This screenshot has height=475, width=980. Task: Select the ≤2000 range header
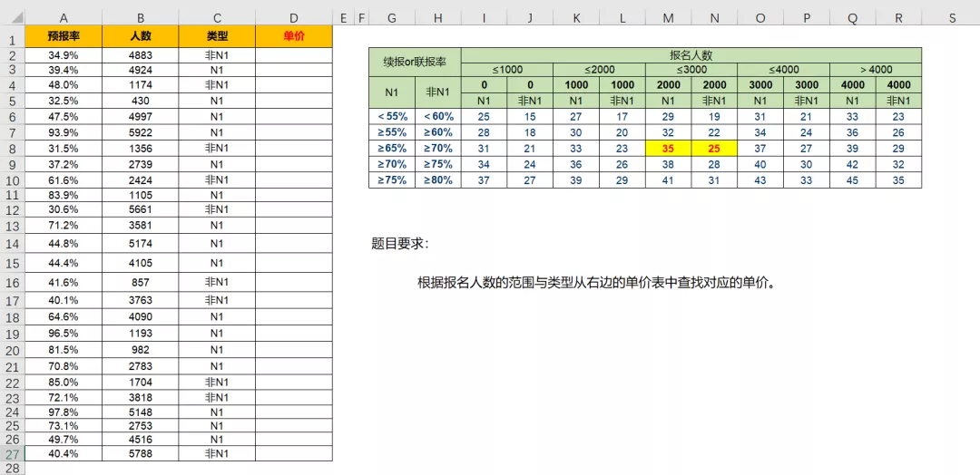[599, 69]
